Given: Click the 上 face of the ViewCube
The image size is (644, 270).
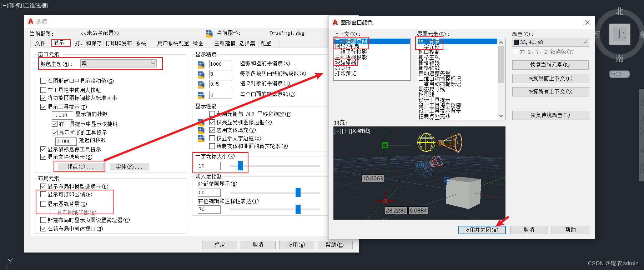Looking at the screenshot, I should (x=619, y=34).
